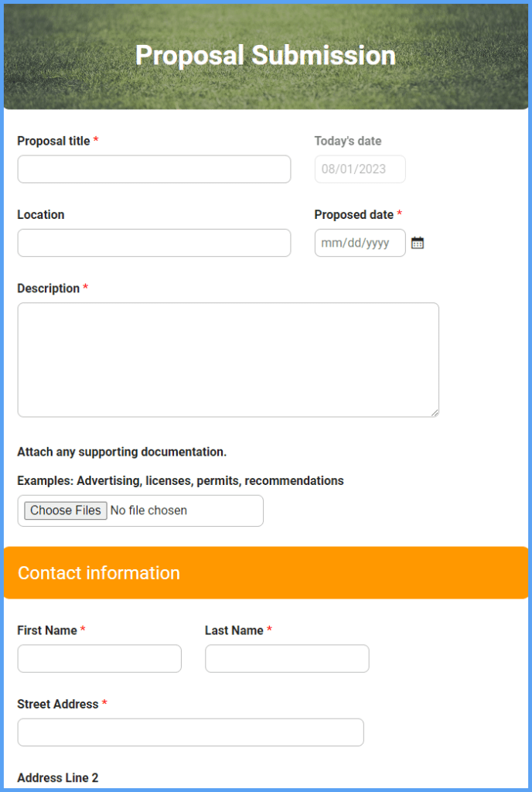
Task: Select the Location input field
Action: click(154, 242)
